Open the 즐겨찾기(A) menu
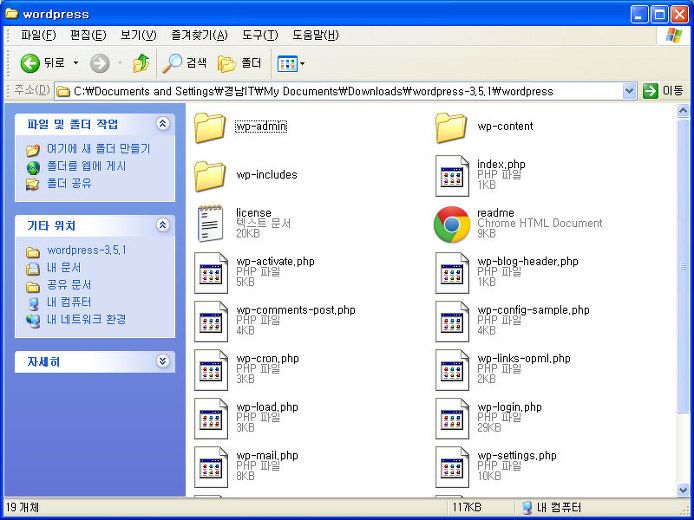Screen dimensions: 694x520 [x=199, y=35]
